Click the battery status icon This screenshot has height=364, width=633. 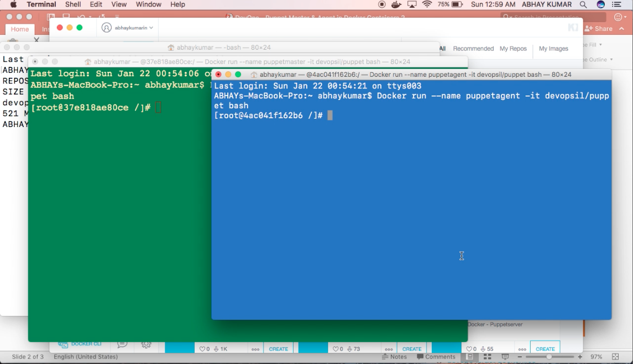pyautogui.click(x=457, y=4)
